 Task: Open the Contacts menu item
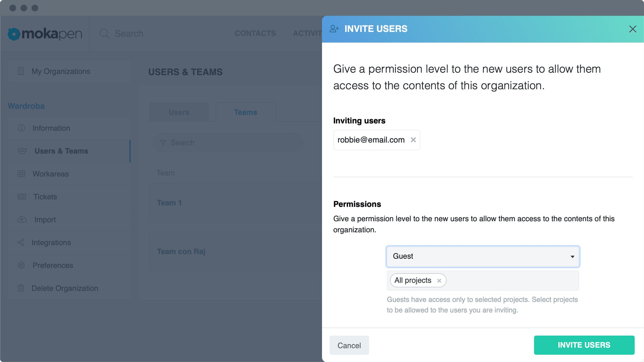(255, 34)
